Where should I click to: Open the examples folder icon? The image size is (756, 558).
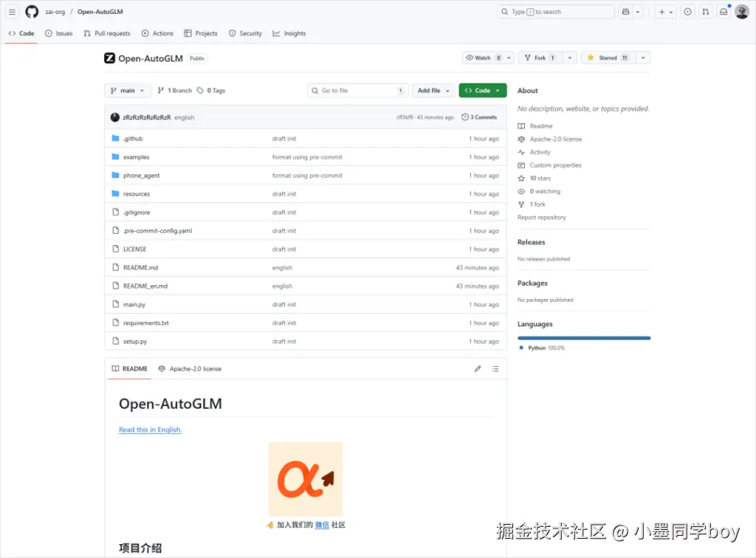pyautogui.click(x=115, y=156)
